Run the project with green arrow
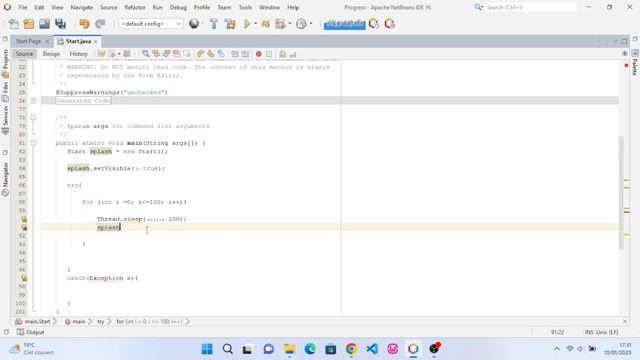 (x=247, y=24)
